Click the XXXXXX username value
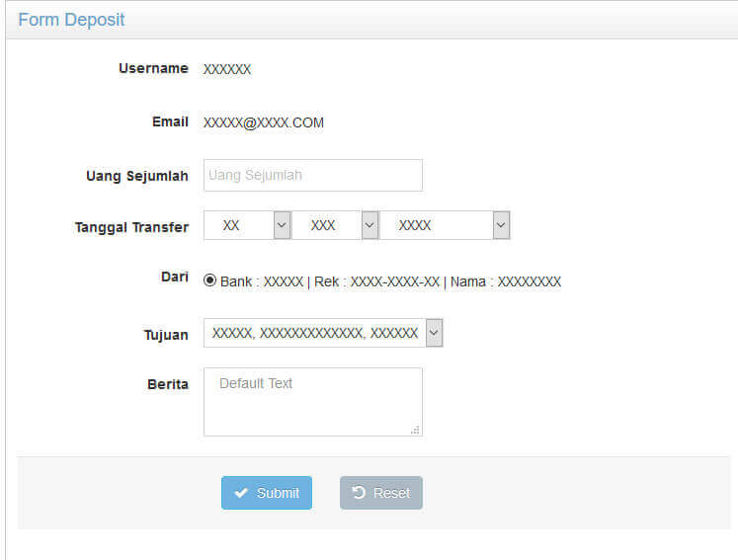Screen dimensions: 738x560 point(227,69)
